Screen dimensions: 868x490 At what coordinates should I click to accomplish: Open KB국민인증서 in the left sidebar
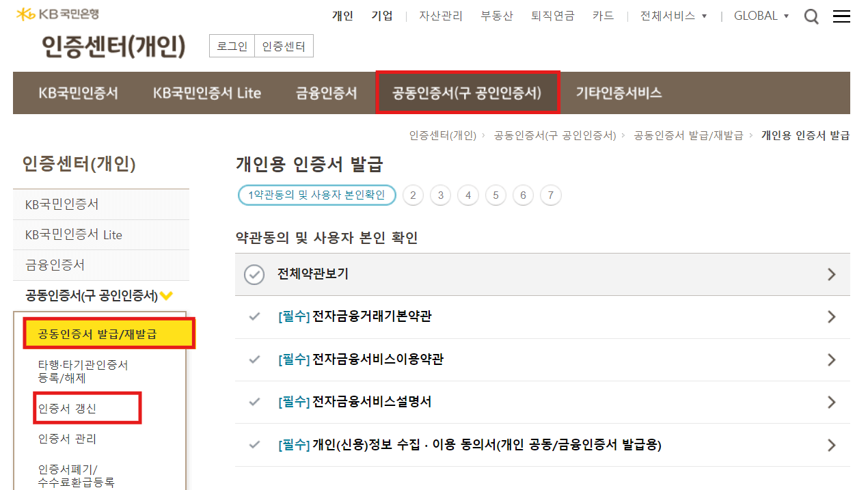[x=101, y=204]
